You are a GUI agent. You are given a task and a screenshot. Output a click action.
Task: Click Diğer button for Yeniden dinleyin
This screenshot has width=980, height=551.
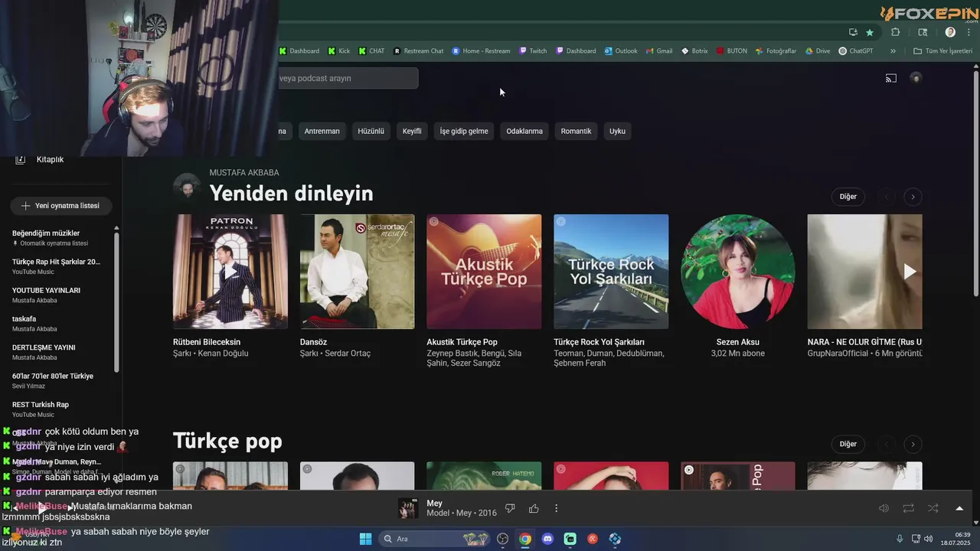848,197
